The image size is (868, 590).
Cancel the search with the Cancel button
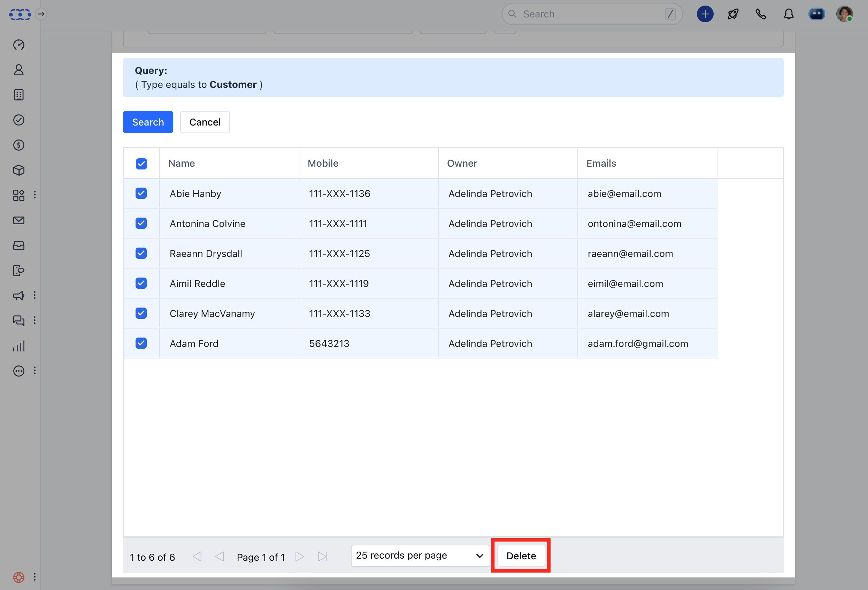tap(205, 122)
